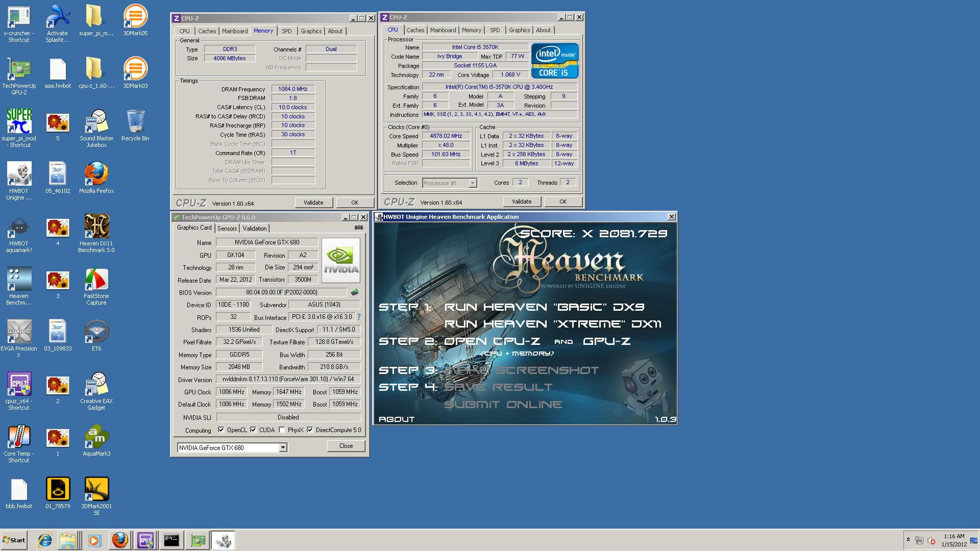Open AquaMark3 desktop icon
The height and width of the screenshot is (551, 980).
[x=96, y=437]
